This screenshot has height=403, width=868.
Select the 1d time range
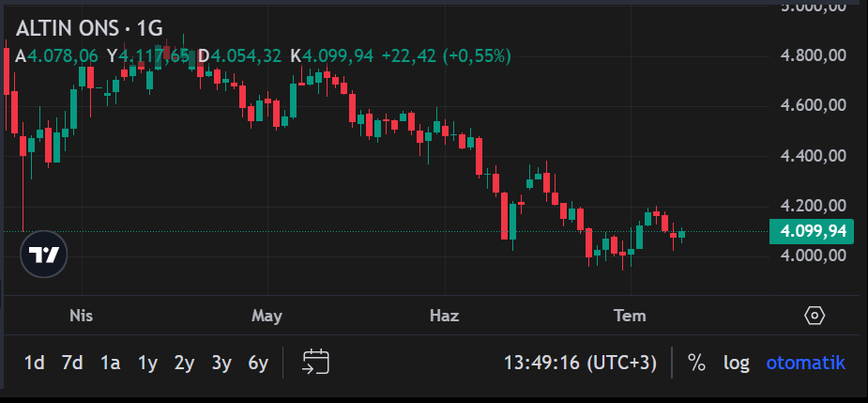pyautogui.click(x=35, y=364)
